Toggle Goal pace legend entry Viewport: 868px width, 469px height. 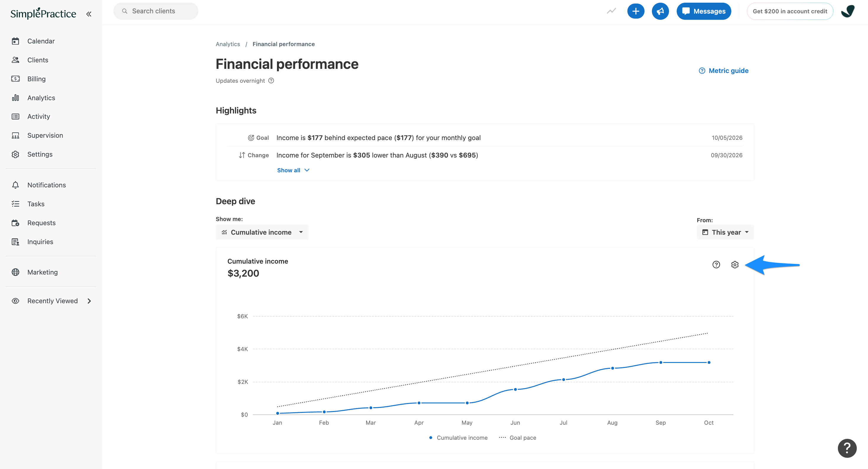pyautogui.click(x=518, y=438)
